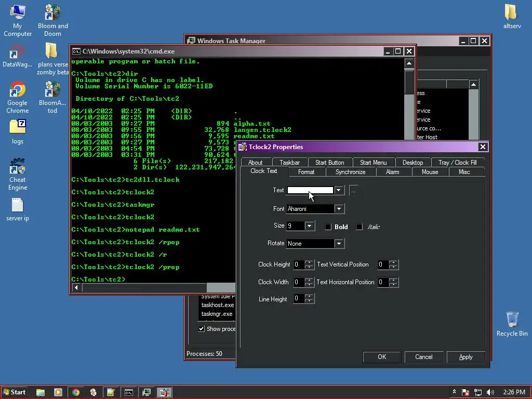Open My Computer desktop icon
532x399 pixels.
(17, 20)
